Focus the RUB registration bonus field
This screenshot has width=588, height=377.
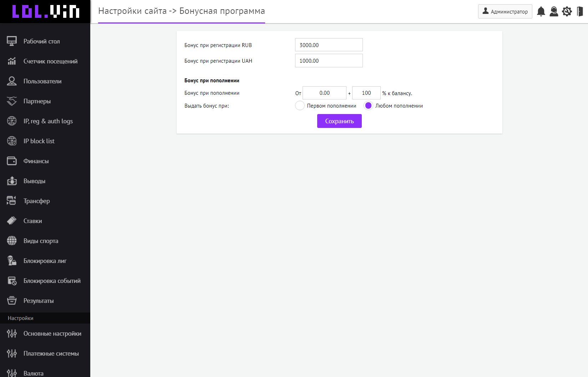point(329,45)
